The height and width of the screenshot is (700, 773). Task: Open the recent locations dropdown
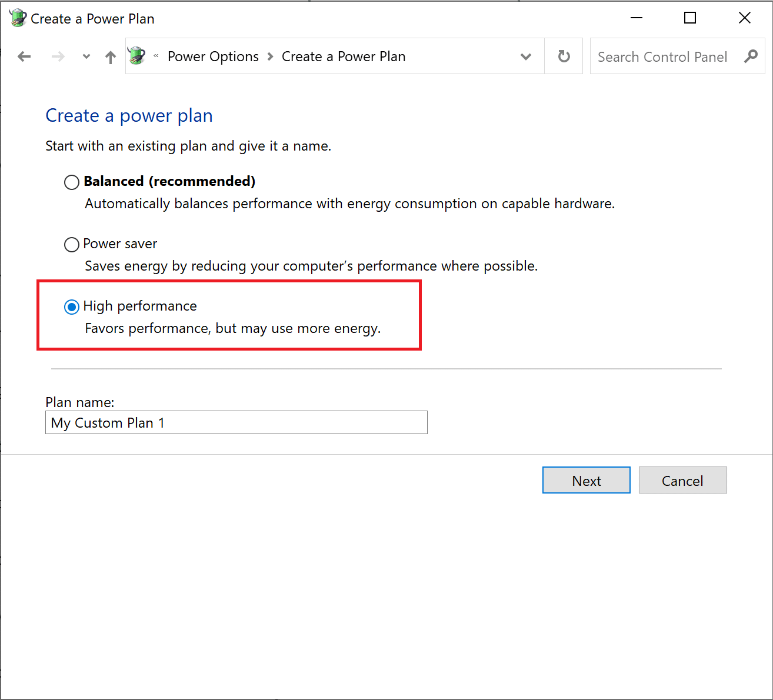point(86,57)
